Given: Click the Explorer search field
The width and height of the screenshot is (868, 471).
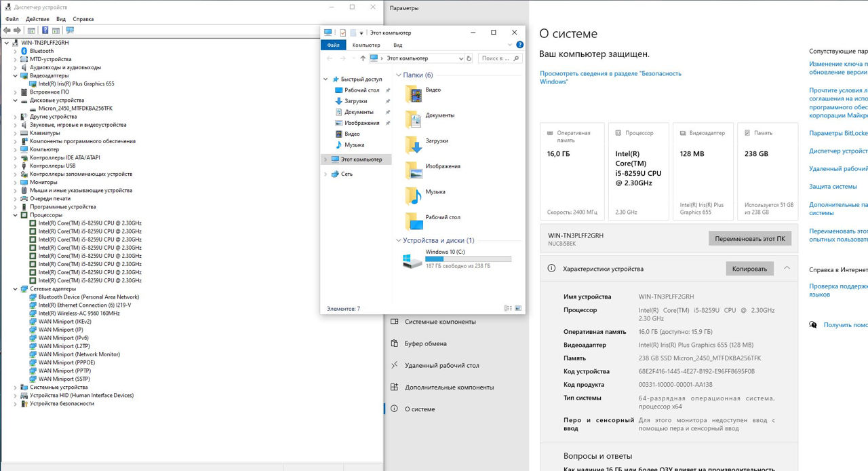Looking at the screenshot, I should 498,58.
